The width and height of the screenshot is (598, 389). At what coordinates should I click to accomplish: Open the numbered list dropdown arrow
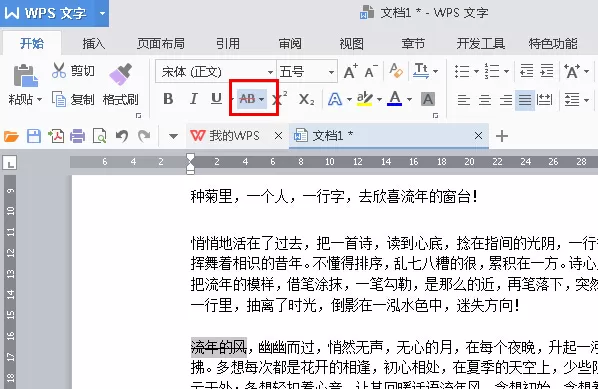click(506, 71)
